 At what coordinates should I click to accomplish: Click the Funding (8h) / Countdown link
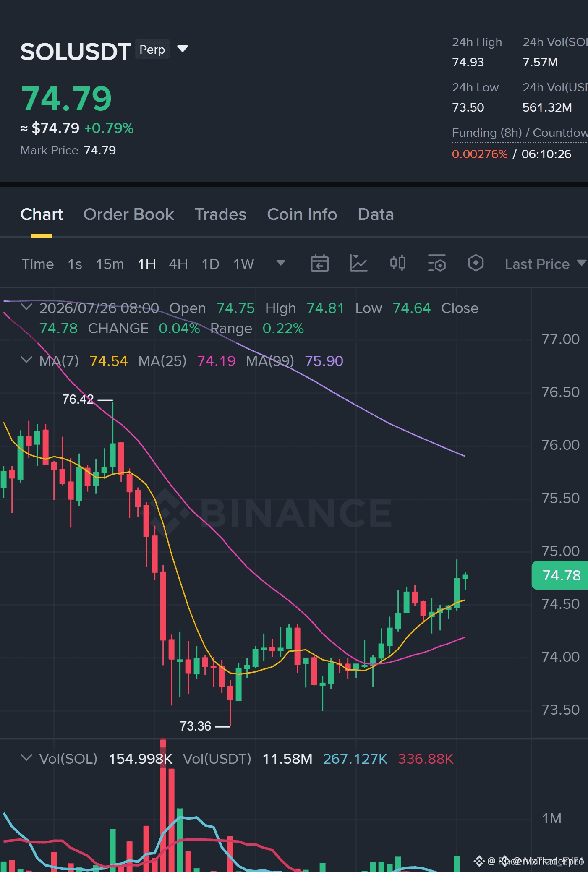click(x=520, y=133)
